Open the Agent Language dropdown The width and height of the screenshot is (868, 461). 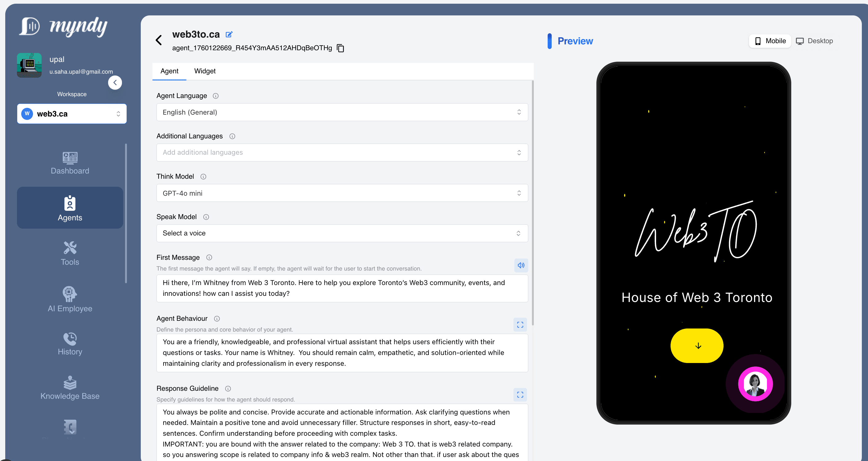point(342,112)
